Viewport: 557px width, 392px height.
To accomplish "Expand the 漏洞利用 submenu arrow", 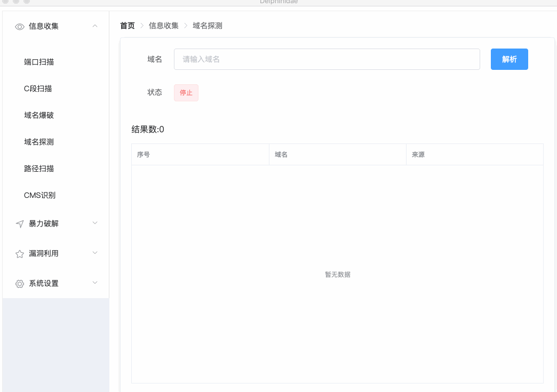I will [x=95, y=253].
